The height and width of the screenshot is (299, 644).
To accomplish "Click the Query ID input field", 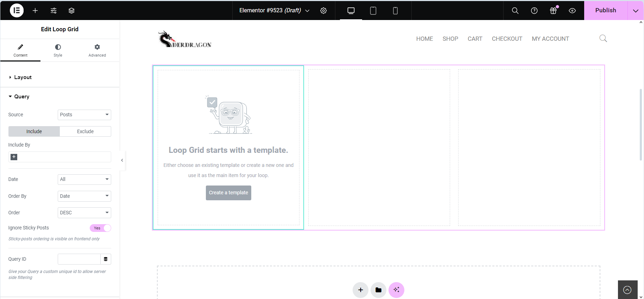I will pos(79,259).
